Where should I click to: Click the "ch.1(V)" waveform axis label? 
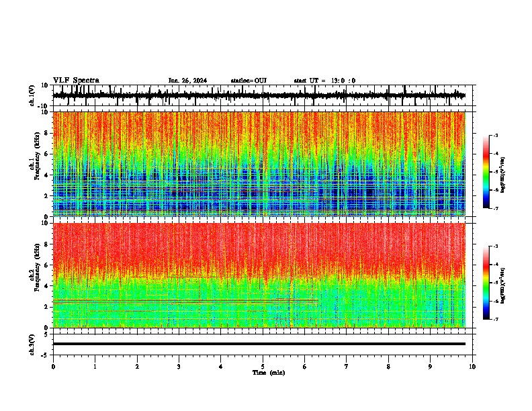tap(32, 95)
